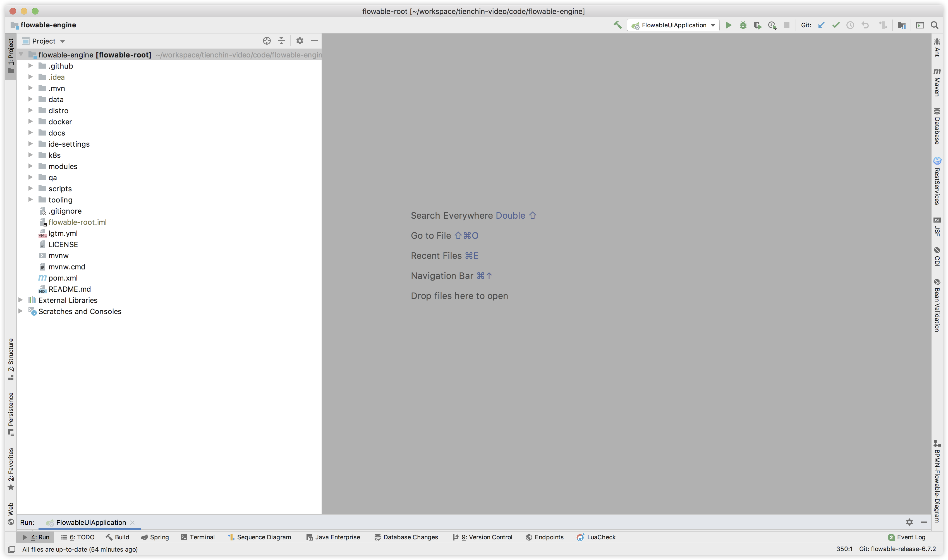
Task: Open Project panel settings gear
Action: (x=300, y=41)
